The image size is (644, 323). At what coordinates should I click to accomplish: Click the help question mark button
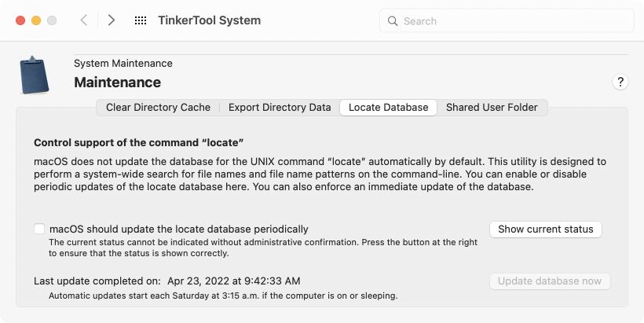(620, 82)
